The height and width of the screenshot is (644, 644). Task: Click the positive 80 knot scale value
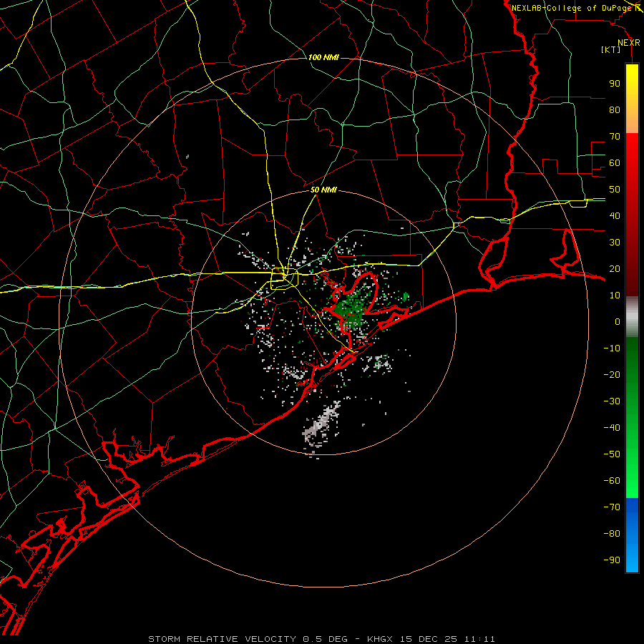click(x=615, y=109)
